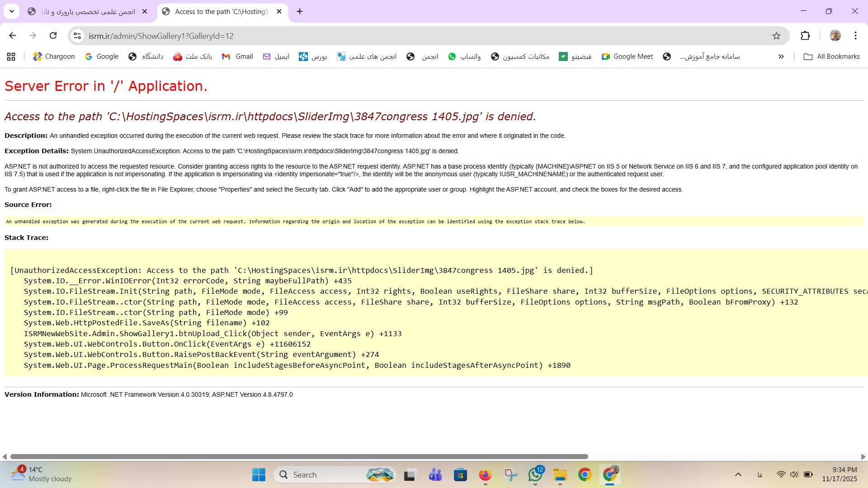Screen dimensions: 868x488
Task: Open the All Bookmarks folder
Action: [831, 56]
